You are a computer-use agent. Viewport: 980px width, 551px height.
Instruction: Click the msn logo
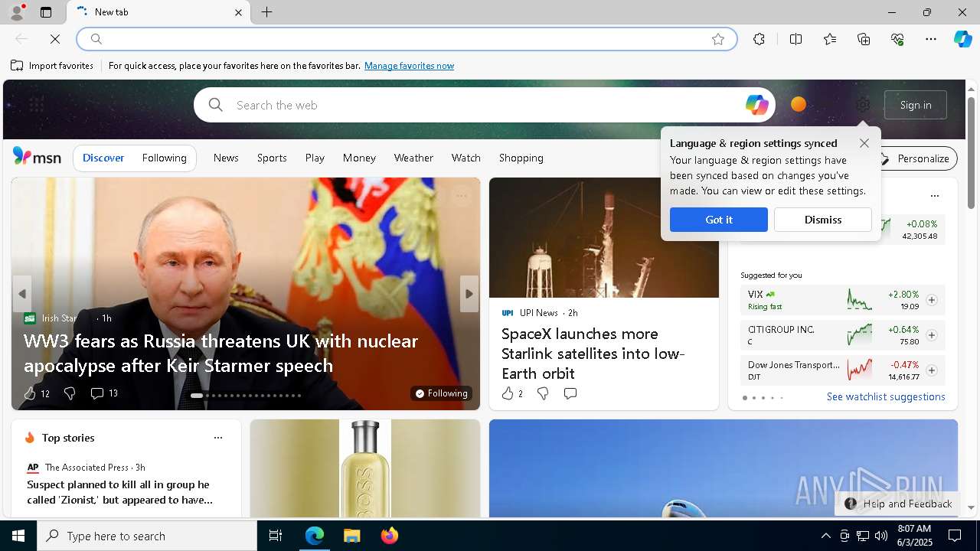(37, 157)
